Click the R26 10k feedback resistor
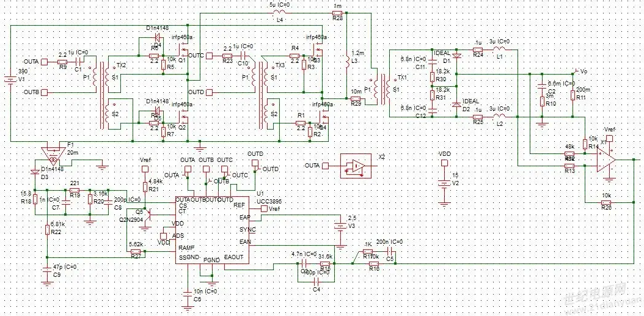The width and height of the screenshot is (644, 316). point(606,204)
